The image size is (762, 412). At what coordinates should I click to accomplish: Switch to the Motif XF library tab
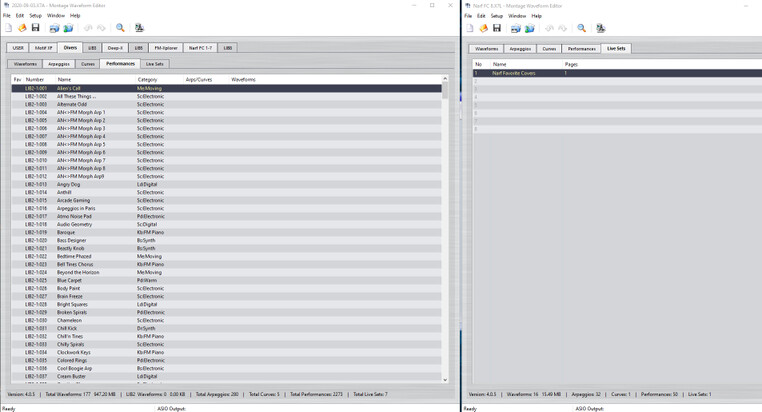43,48
